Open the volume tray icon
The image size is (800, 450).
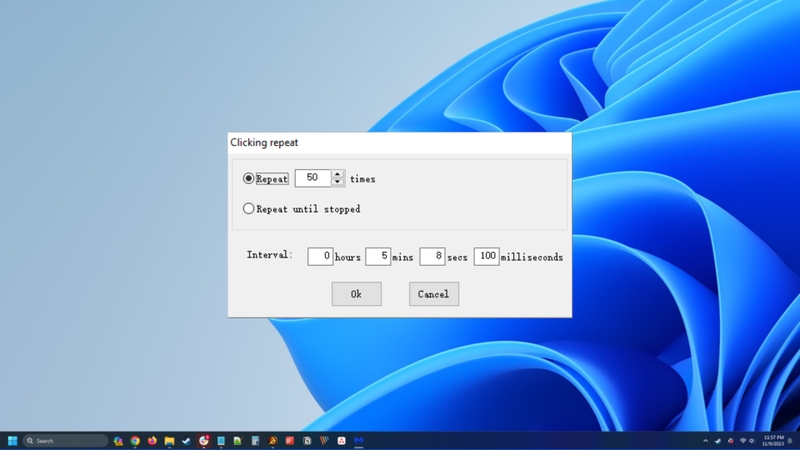[752, 441]
